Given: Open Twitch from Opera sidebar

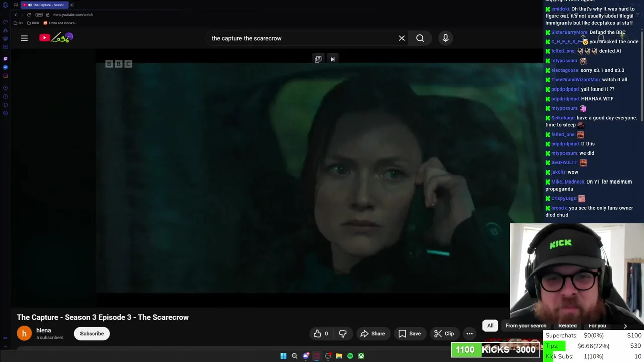Looking at the screenshot, I should coord(5,59).
